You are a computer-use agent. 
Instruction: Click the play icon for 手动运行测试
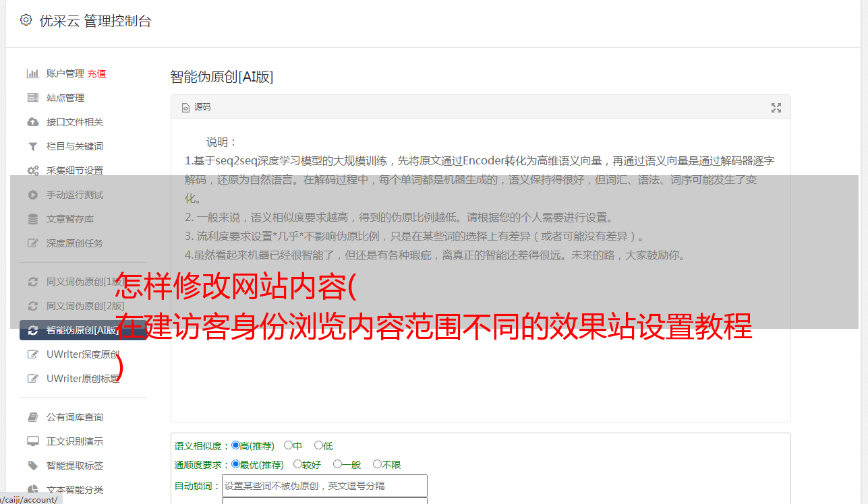[32, 195]
